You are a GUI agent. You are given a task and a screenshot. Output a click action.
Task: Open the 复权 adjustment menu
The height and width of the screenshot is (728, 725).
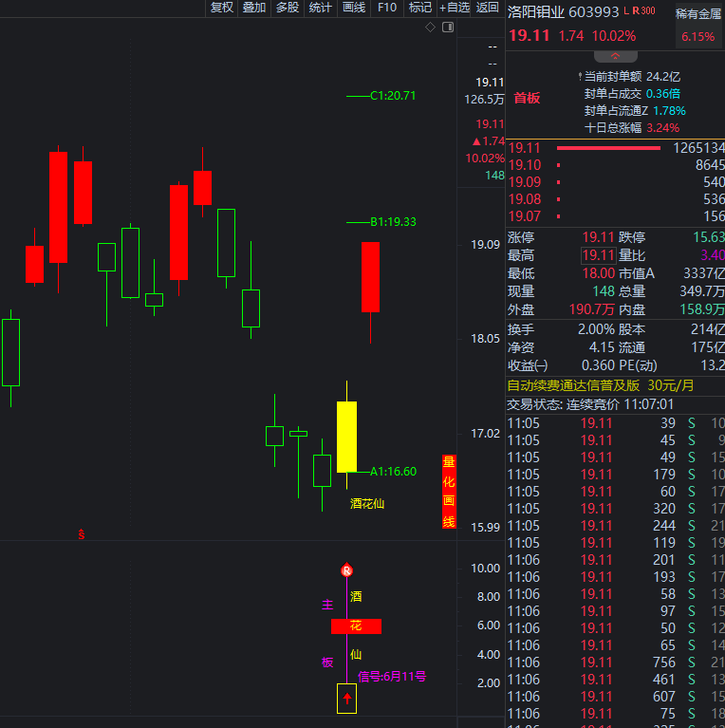[222, 8]
